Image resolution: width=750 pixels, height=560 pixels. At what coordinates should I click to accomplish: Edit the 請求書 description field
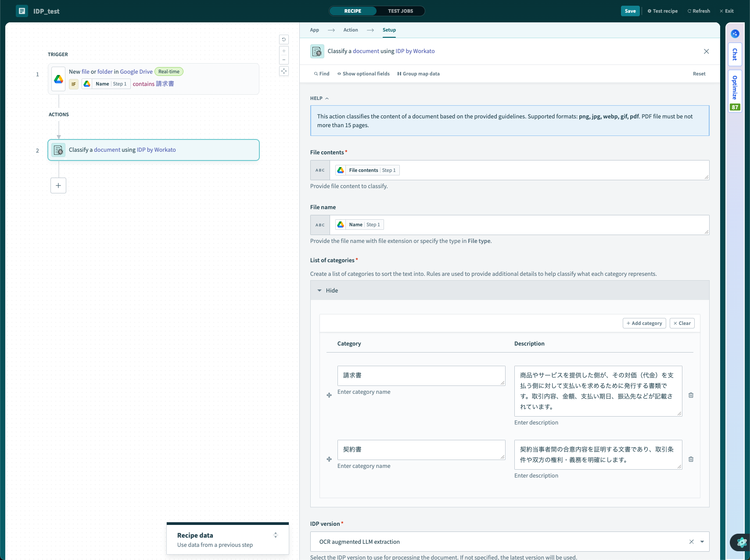(x=598, y=391)
